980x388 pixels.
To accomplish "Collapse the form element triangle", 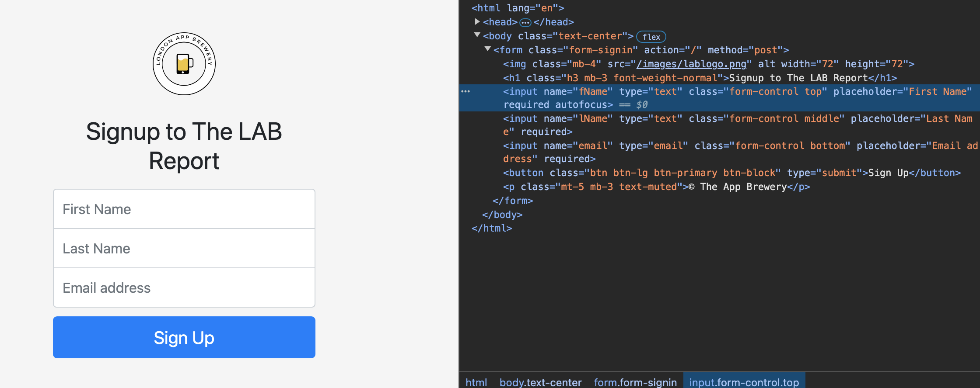I will 488,49.
